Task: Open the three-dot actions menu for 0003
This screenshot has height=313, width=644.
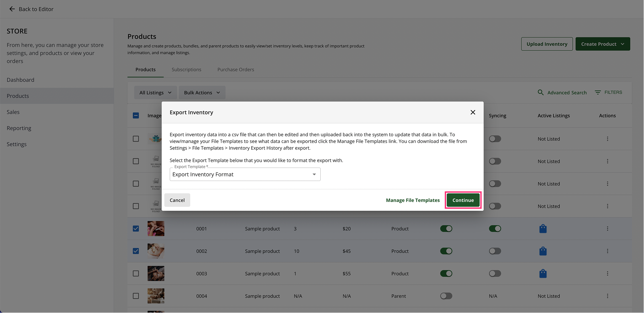Action: (x=607, y=273)
